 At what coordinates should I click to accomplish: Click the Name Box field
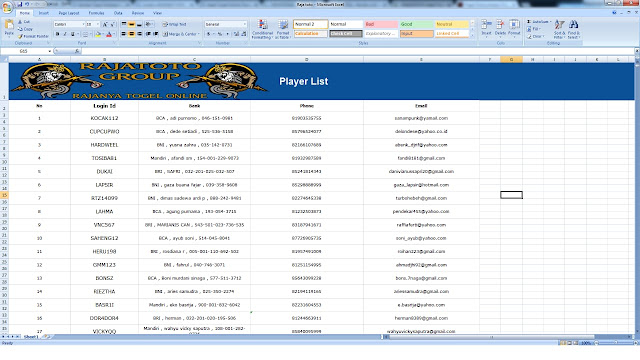27,51
